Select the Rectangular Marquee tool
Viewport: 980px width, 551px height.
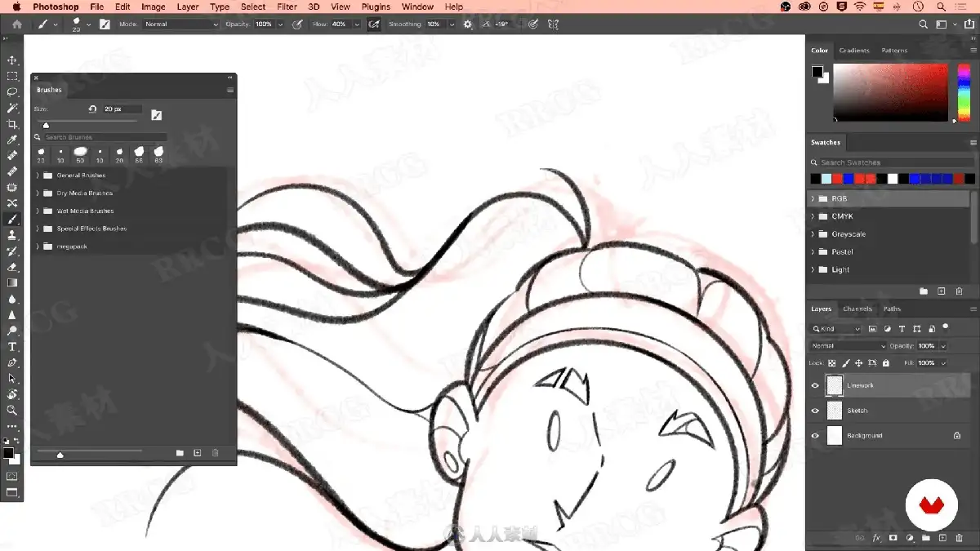(x=12, y=76)
